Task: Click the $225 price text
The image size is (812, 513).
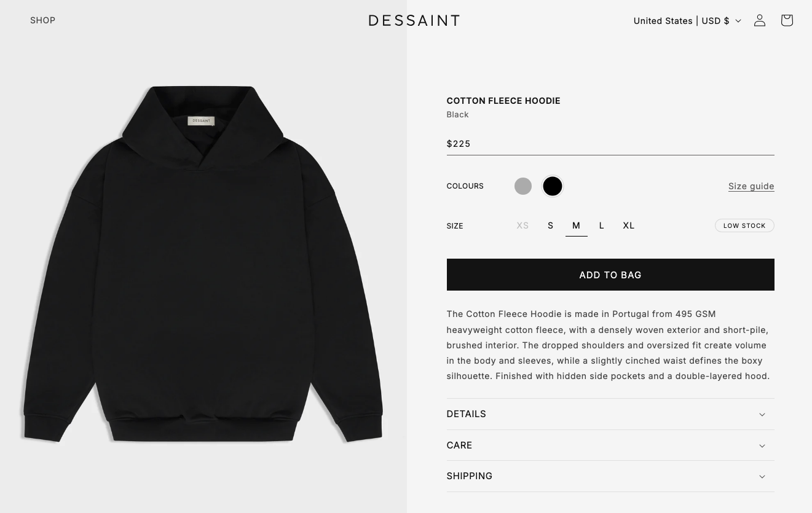Action: (x=459, y=144)
